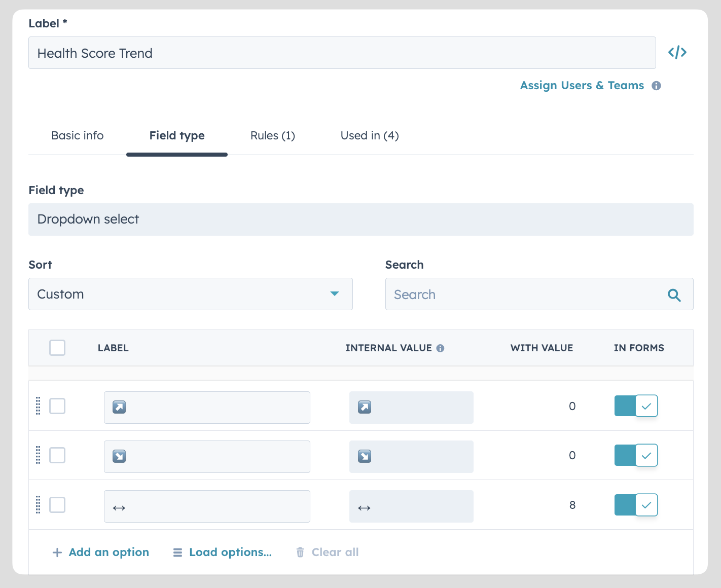Show the Assign Users & Teams info tooltip

pos(656,86)
